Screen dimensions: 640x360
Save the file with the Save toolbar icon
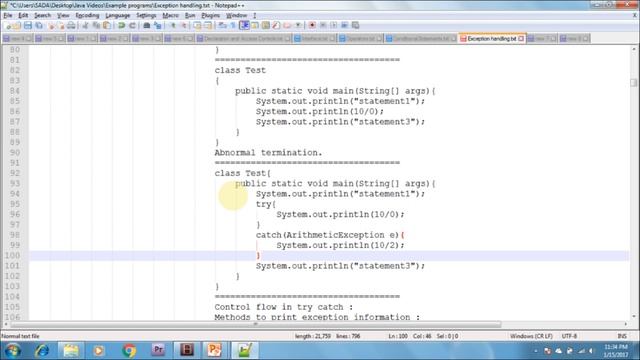pos(28,26)
